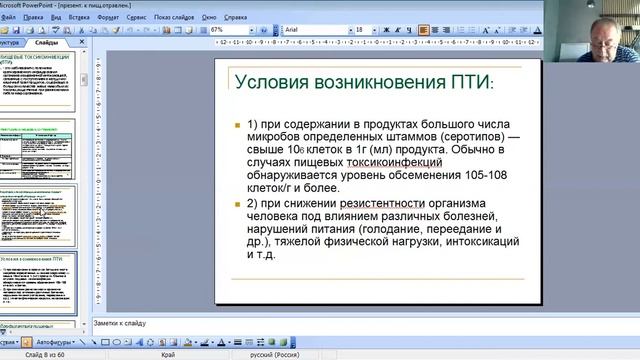Click the Select Objects pointer tool
This screenshot has height=360, width=640.
[26, 342]
